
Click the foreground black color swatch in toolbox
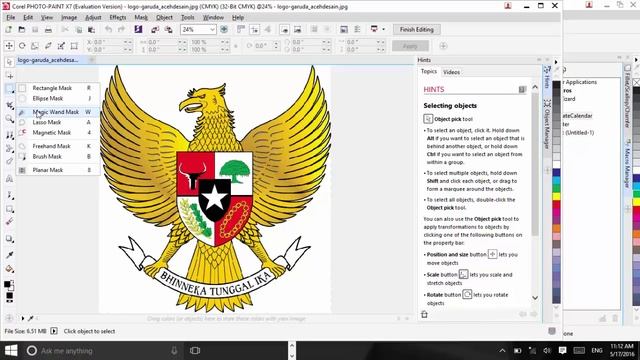coord(7,284)
